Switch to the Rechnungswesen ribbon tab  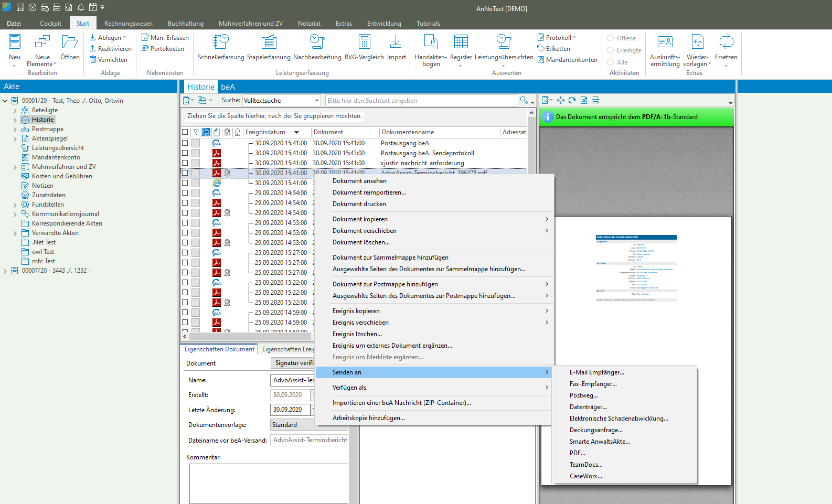pos(128,24)
